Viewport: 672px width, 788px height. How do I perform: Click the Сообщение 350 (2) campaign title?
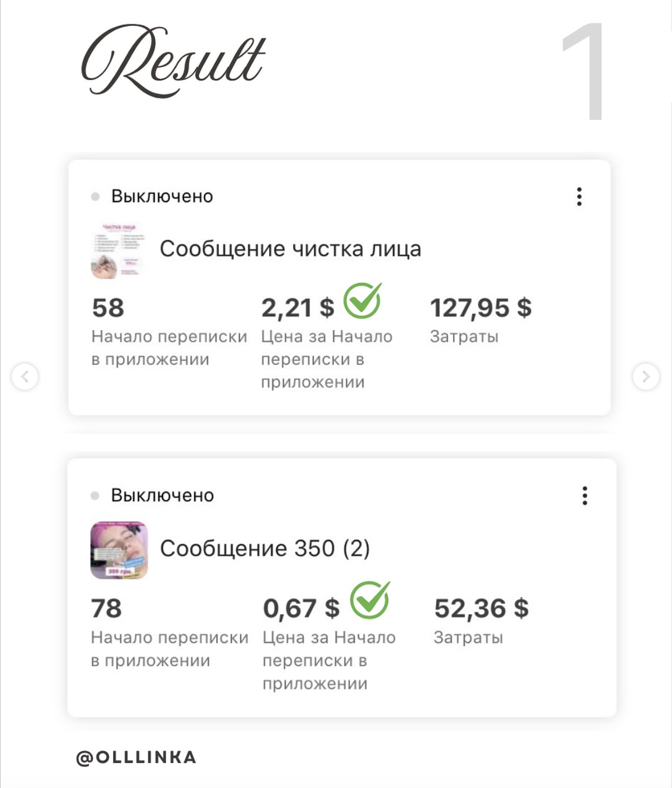point(265,548)
